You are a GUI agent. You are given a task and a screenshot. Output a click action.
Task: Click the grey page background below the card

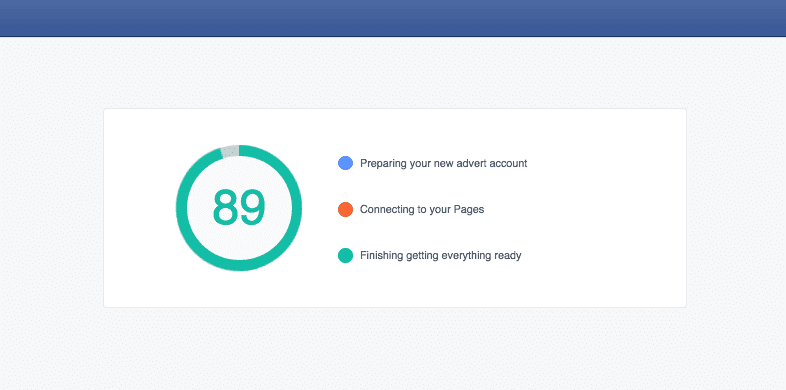click(x=393, y=348)
